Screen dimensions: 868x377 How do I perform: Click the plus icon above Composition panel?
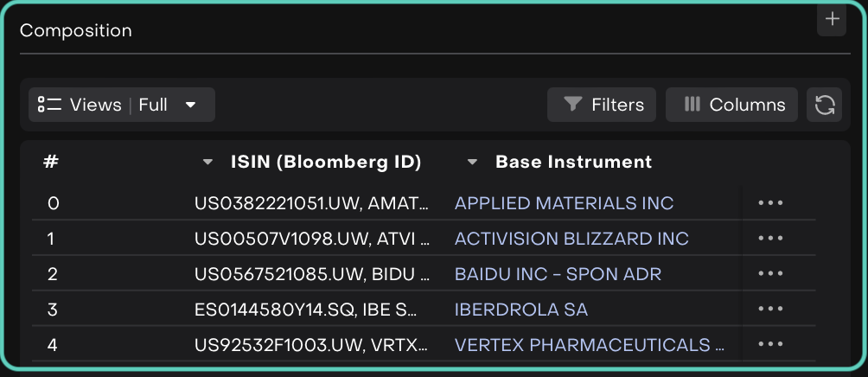click(832, 20)
